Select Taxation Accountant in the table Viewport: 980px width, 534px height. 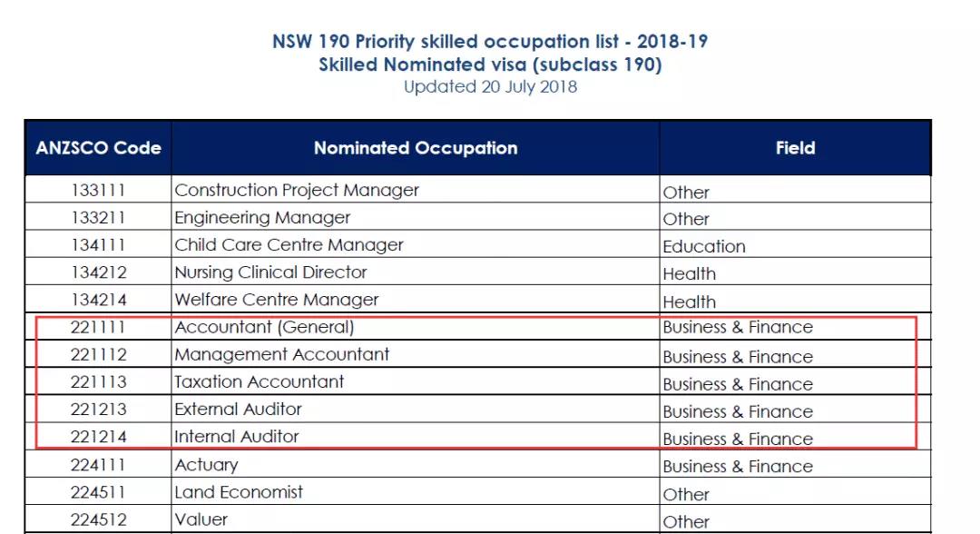pos(259,381)
